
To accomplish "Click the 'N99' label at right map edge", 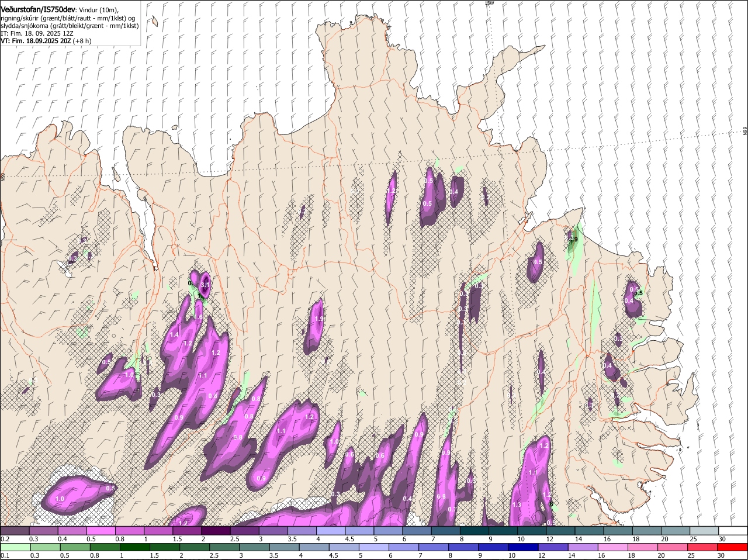I will pyautogui.click(x=745, y=132).
